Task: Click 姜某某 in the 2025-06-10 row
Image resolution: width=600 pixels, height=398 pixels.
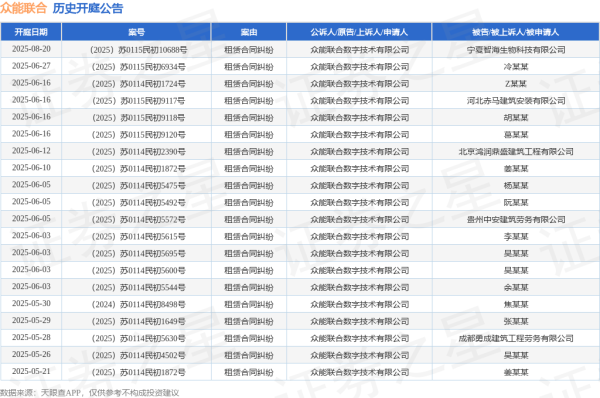Action: click(x=516, y=169)
